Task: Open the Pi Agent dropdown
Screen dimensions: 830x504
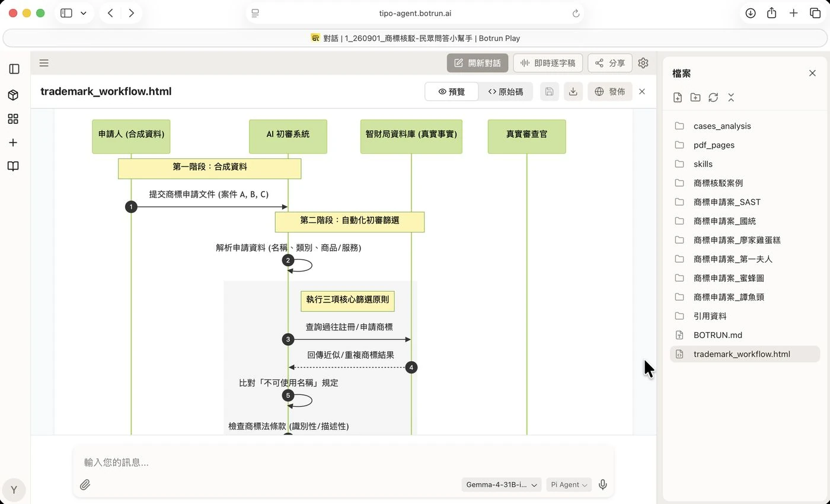Action: 569,484
